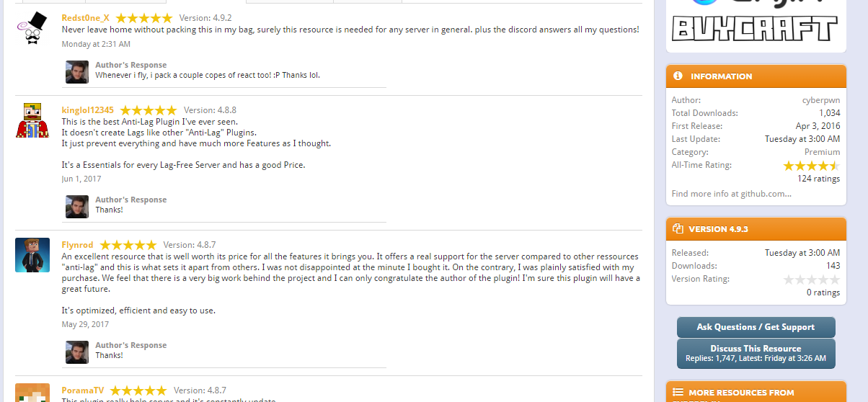Image resolution: width=868 pixels, height=402 pixels.
Task: Click author avatar in Redst0ne_X review response
Action: pyautogui.click(x=77, y=72)
